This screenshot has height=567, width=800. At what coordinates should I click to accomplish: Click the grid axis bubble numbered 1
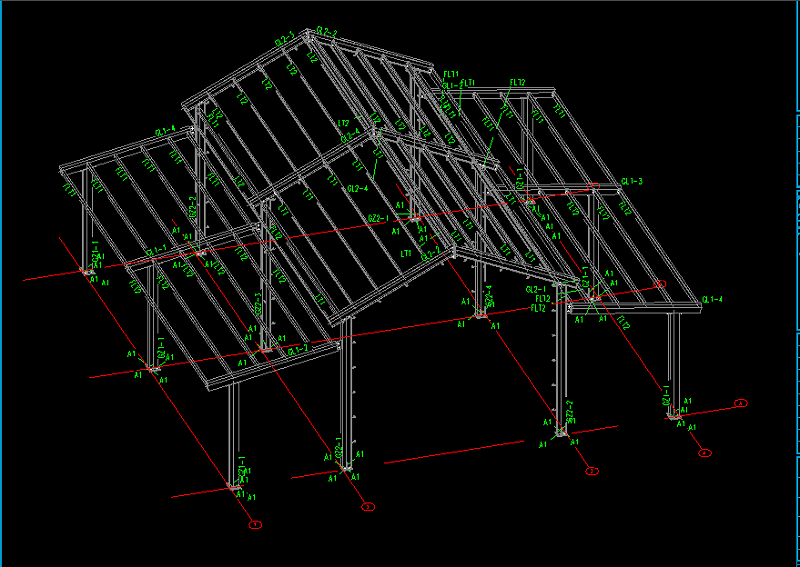coord(255,523)
